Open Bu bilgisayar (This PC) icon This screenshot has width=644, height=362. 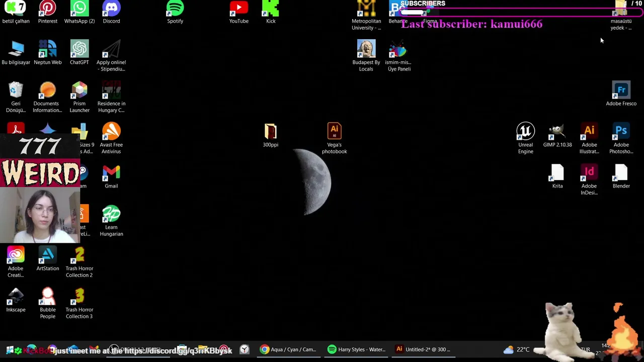pos(16,52)
